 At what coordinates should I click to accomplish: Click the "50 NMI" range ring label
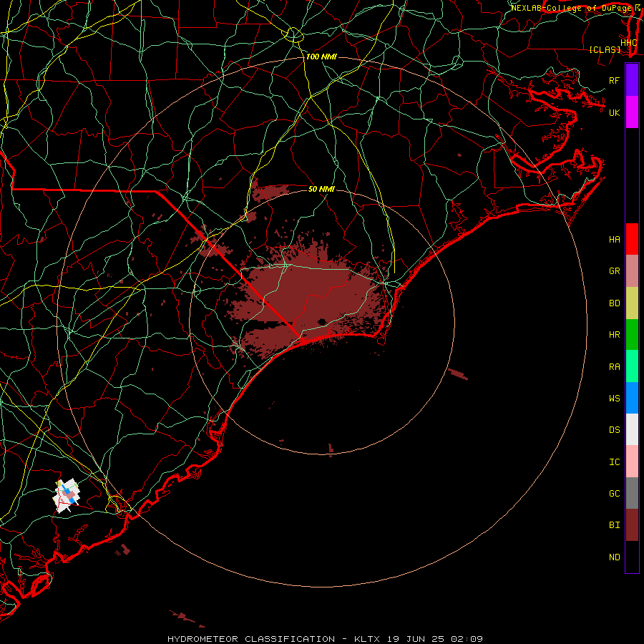click(321, 189)
